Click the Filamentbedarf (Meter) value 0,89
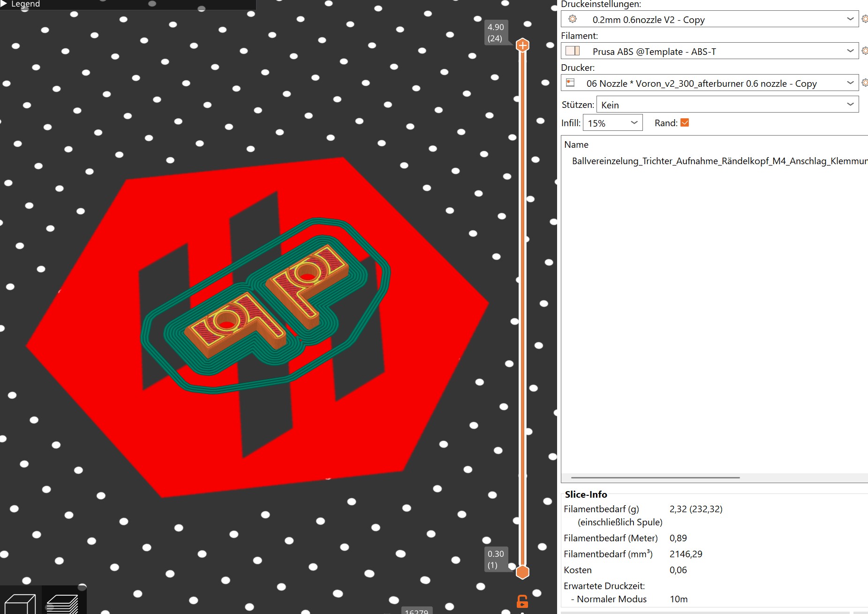This screenshot has width=868, height=614. [x=678, y=538]
